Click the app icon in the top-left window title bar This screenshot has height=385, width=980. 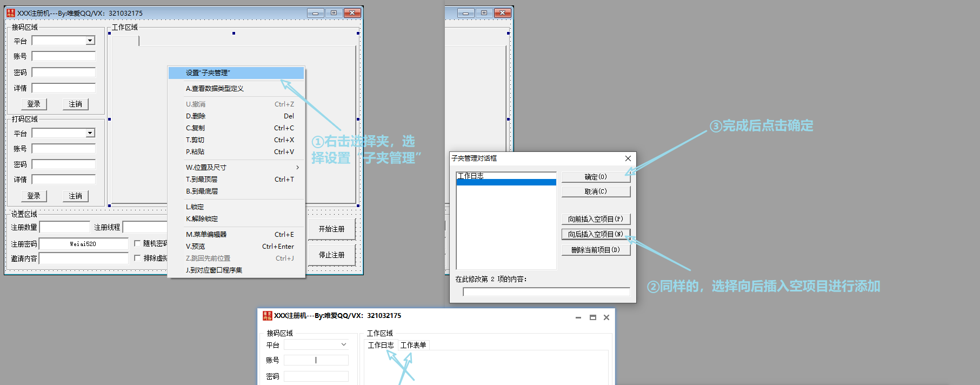pyautogui.click(x=11, y=13)
